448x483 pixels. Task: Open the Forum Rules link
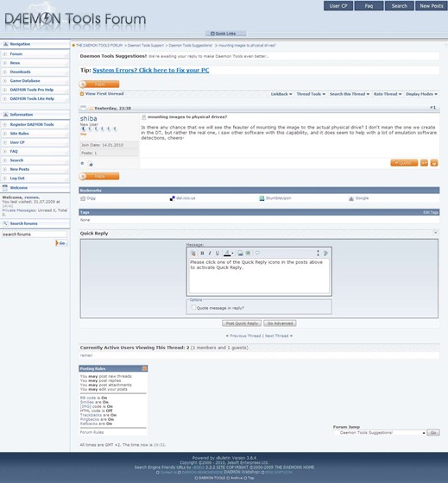[x=91, y=432]
